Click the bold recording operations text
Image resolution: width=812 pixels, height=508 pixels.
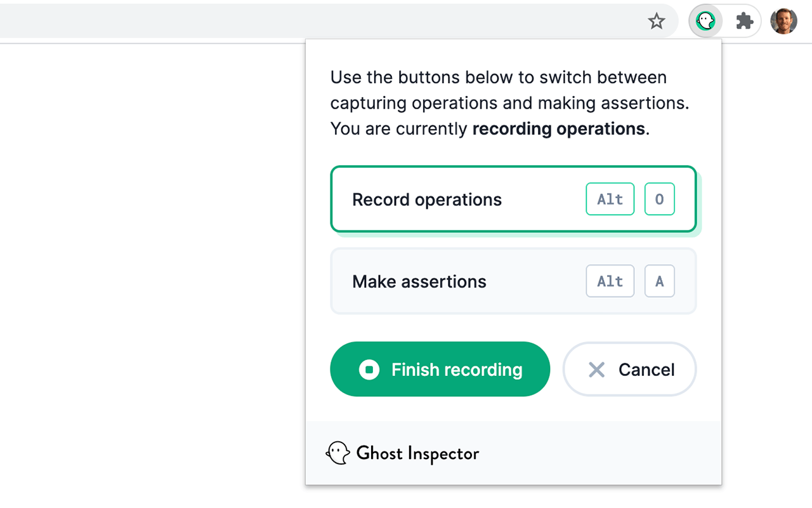pyautogui.click(x=557, y=128)
